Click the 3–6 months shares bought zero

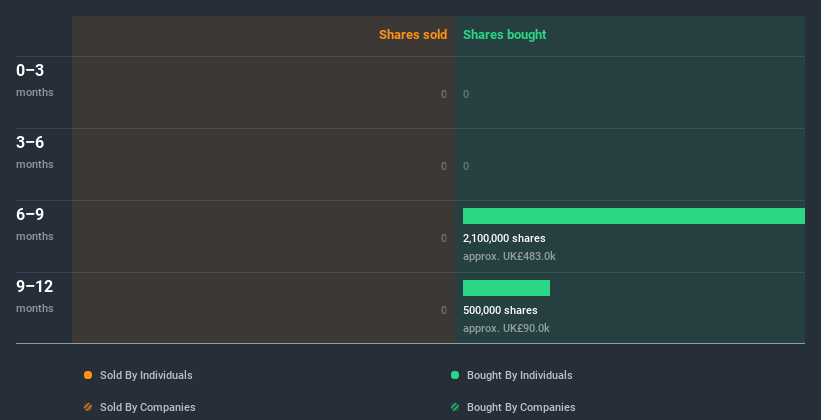(x=466, y=166)
